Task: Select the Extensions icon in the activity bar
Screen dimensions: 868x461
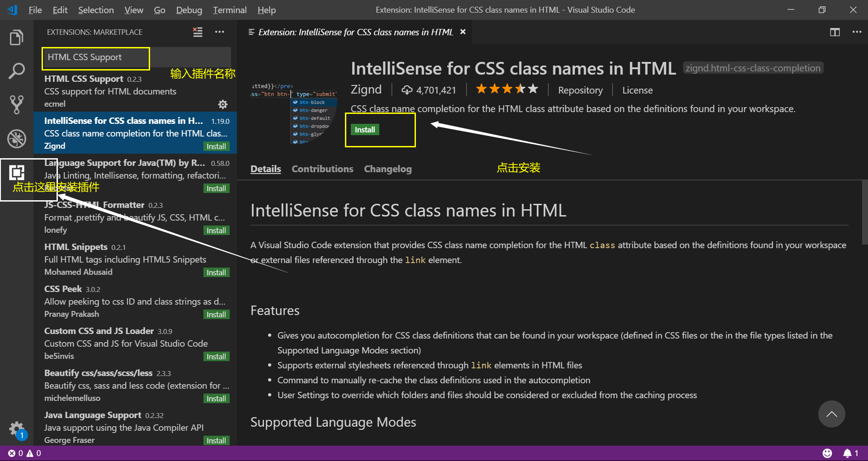Action: 17,173
